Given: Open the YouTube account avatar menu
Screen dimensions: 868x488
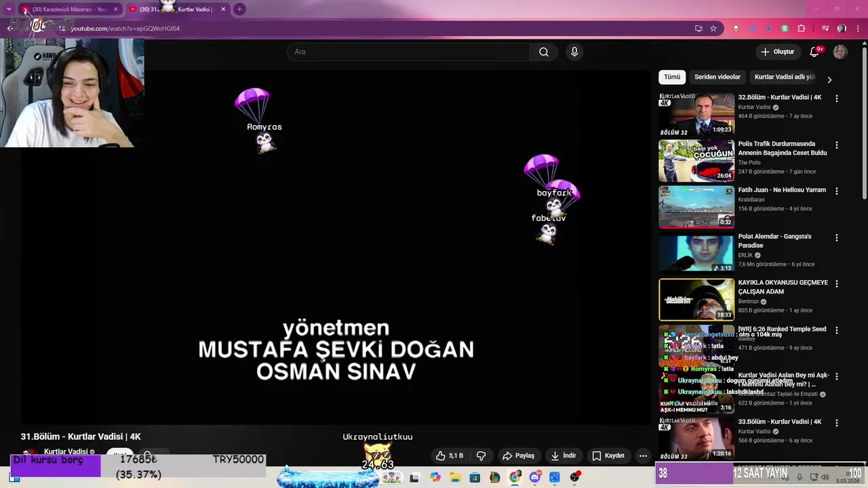Looking at the screenshot, I should click(x=840, y=52).
